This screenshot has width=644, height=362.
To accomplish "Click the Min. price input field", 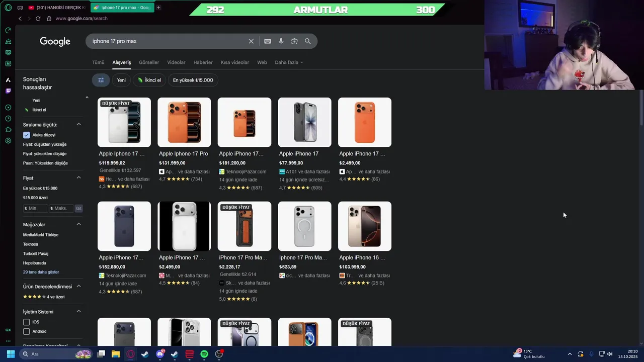I will pos(36,208).
